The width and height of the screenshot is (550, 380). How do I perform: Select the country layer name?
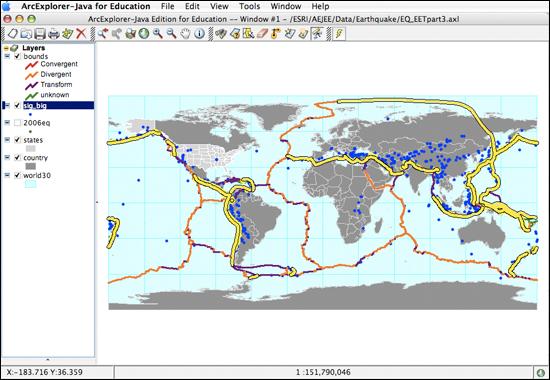click(x=35, y=158)
